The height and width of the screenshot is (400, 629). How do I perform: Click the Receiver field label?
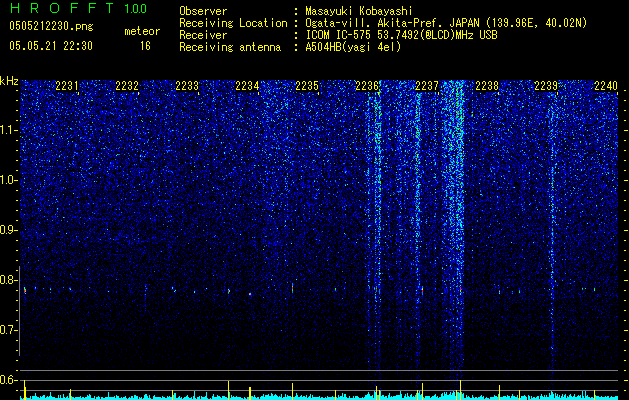[x=203, y=35]
